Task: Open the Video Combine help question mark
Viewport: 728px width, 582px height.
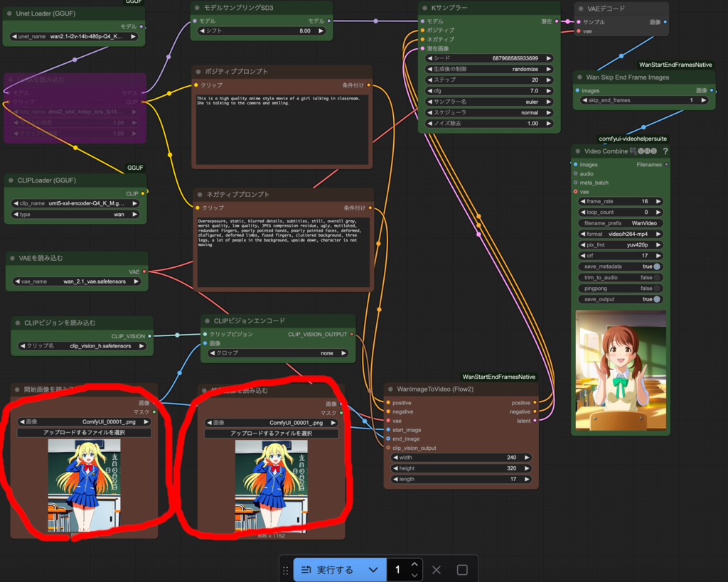Action: pos(665,151)
